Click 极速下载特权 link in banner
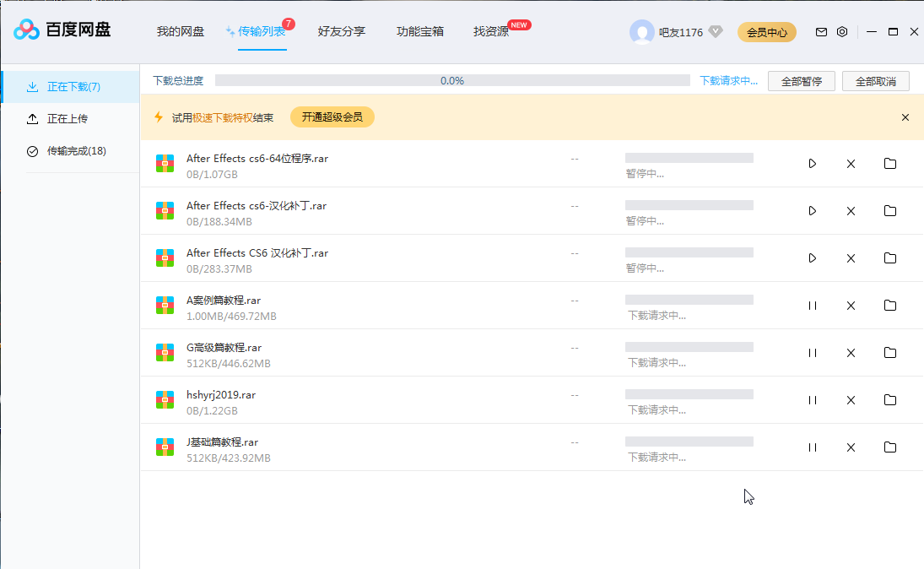 click(222, 118)
